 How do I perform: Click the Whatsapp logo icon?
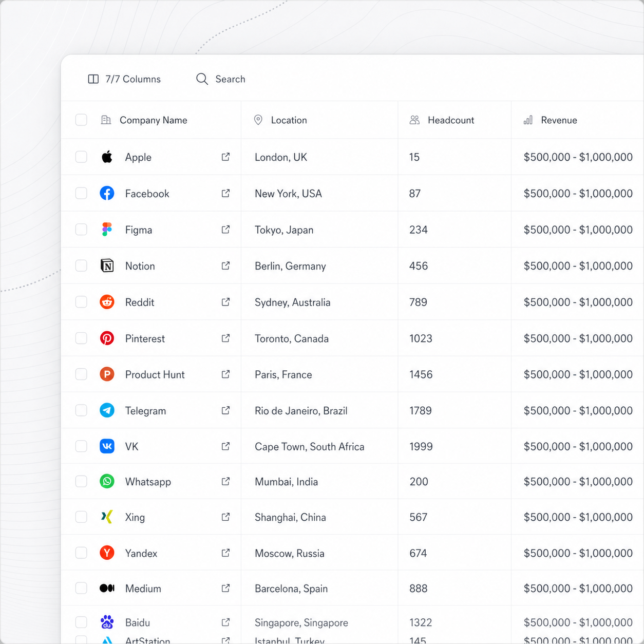[x=107, y=481]
